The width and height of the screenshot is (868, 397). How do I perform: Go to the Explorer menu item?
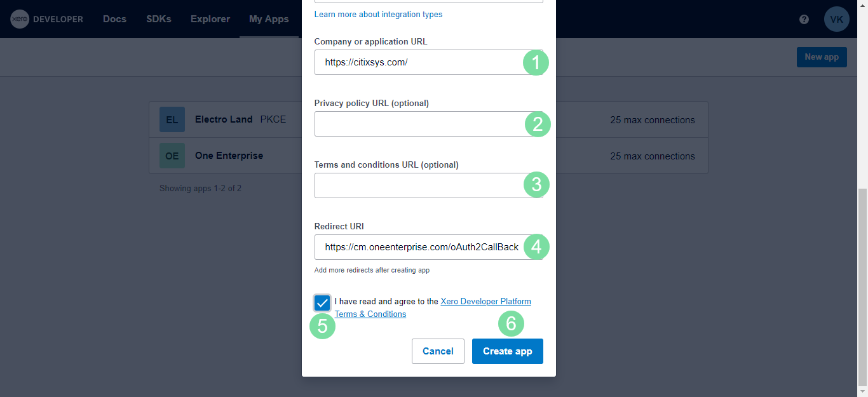(210, 19)
